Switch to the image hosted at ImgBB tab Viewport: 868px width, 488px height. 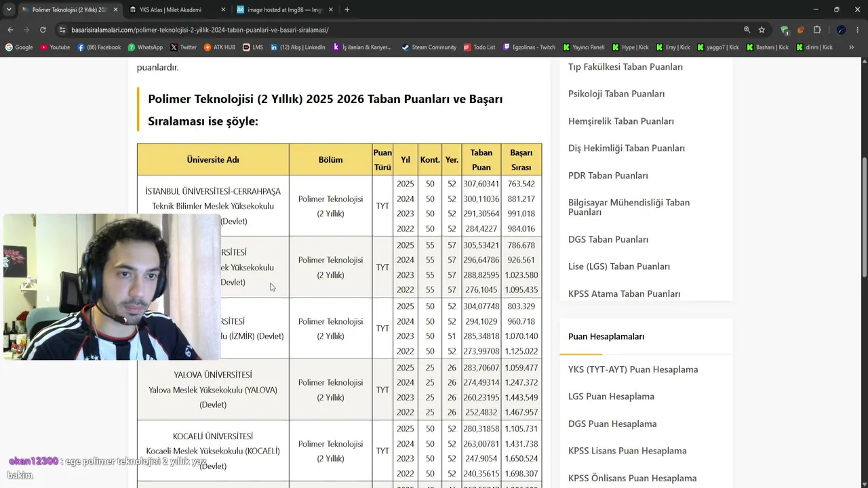click(285, 9)
